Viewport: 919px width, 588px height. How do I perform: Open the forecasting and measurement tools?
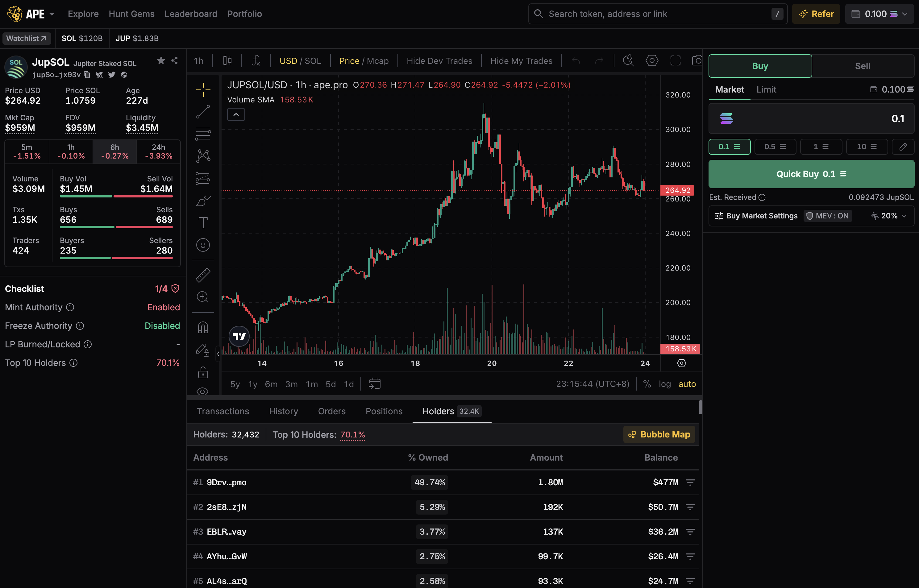point(203,178)
